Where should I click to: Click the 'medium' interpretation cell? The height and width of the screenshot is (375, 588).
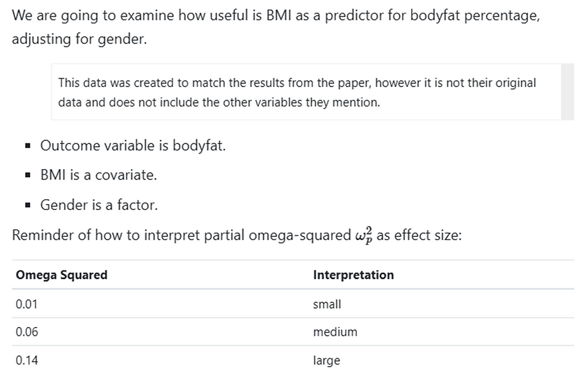coord(335,332)
